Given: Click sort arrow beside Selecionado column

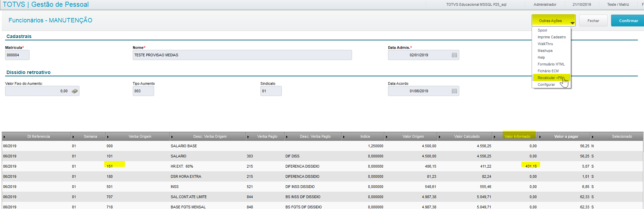Looking at the screenshot, I should tap(593, 137).
